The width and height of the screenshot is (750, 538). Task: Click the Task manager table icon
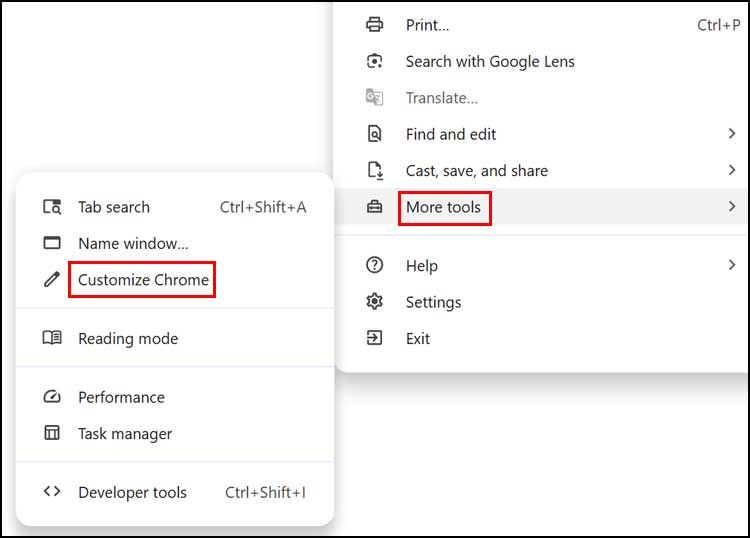coord(52,433)
